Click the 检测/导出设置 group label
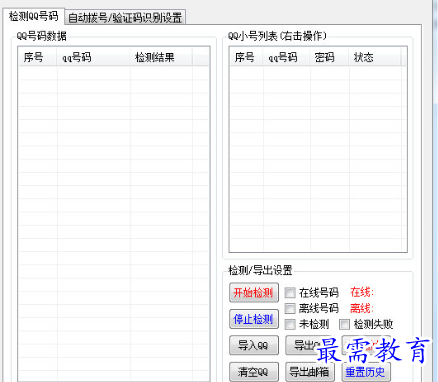The height and width of the screenshot is (382, 438). (260, 270)
